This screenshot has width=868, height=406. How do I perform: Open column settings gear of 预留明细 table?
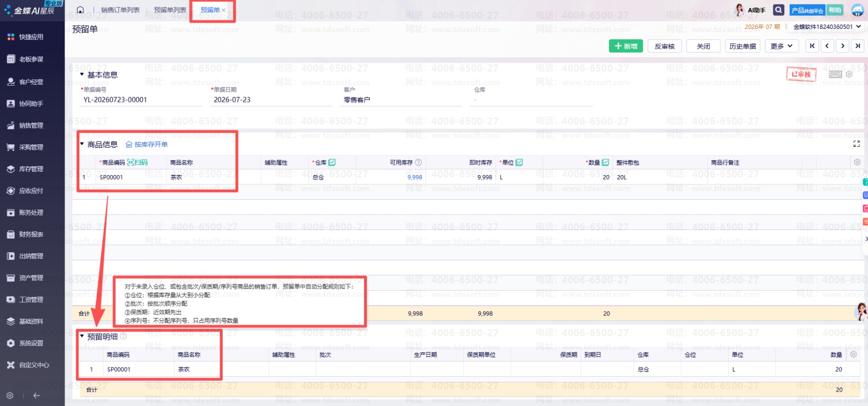[854, 355]
